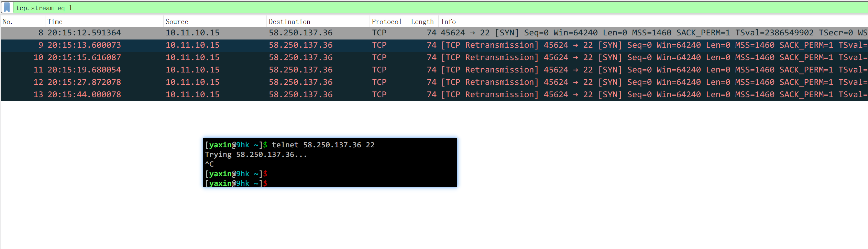Screen dimensions: 868x249
Task: Sort by Source column header
Action: 215,22
